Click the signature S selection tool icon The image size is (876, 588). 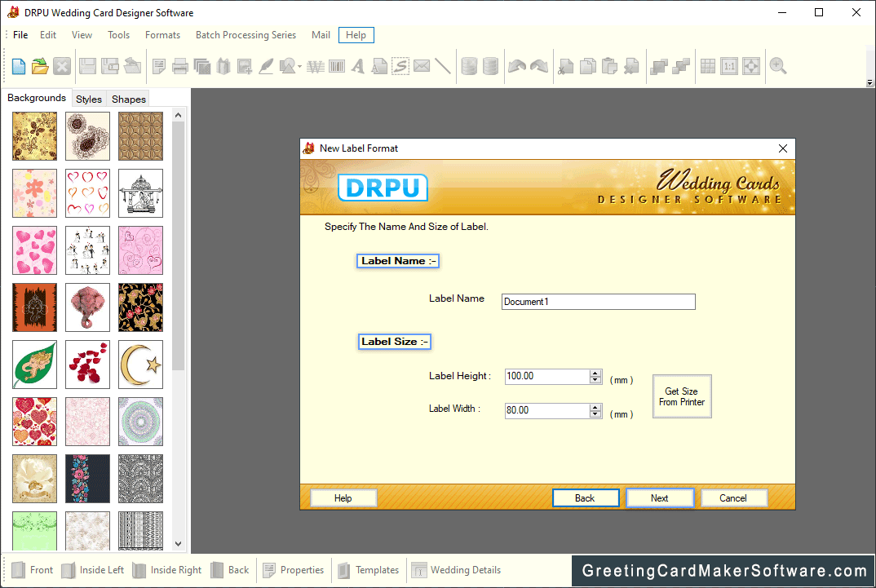coord(400,66)
